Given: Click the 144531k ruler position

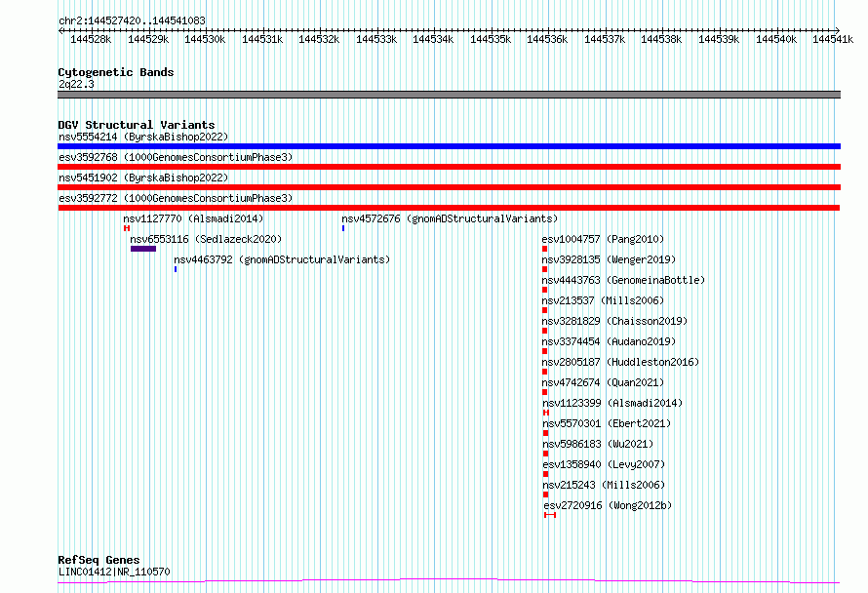Looking at the screenshot, I should (262, 39).
